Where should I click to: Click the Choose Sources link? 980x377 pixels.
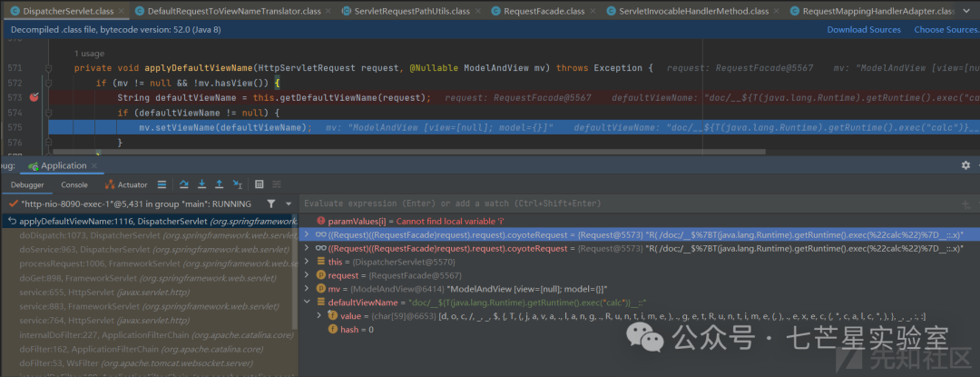tap(946, 29)
